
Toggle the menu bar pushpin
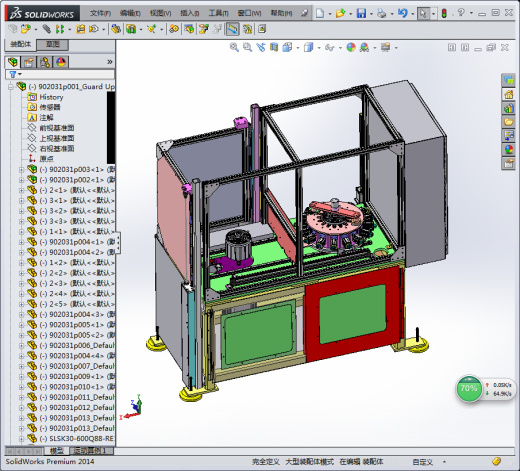(304, 13)
